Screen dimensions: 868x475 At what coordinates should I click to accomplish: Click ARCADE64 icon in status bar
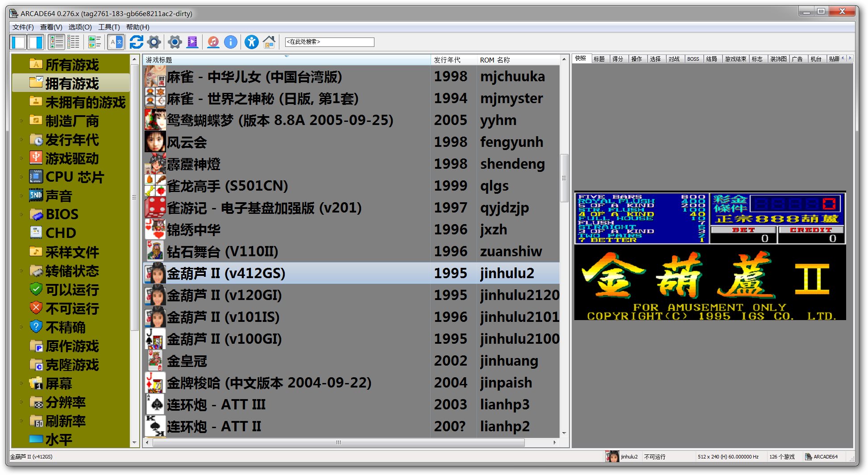[x=808, y=457]
